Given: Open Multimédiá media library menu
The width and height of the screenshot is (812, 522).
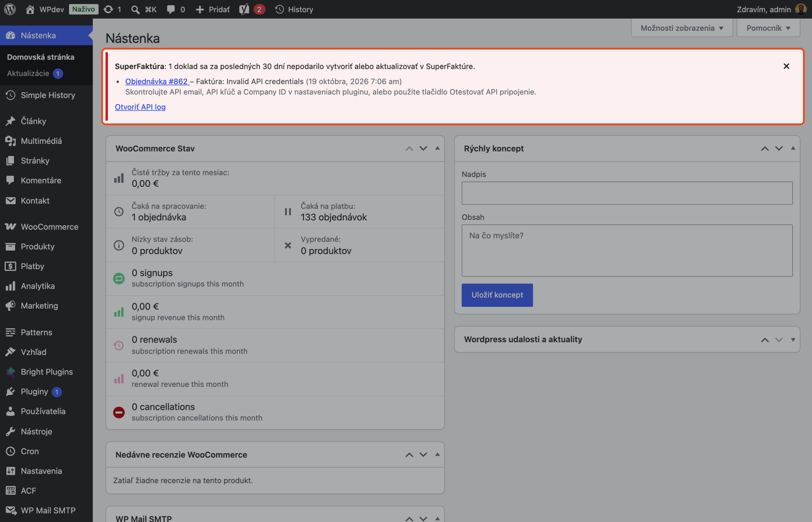Looking at the screenshot, I should pos(46,141).
